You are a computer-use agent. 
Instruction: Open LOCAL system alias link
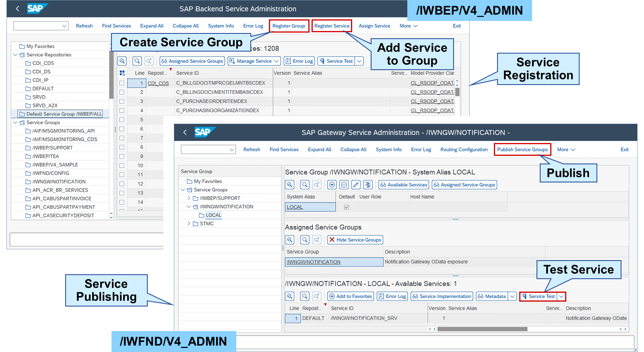coord(295,207)
